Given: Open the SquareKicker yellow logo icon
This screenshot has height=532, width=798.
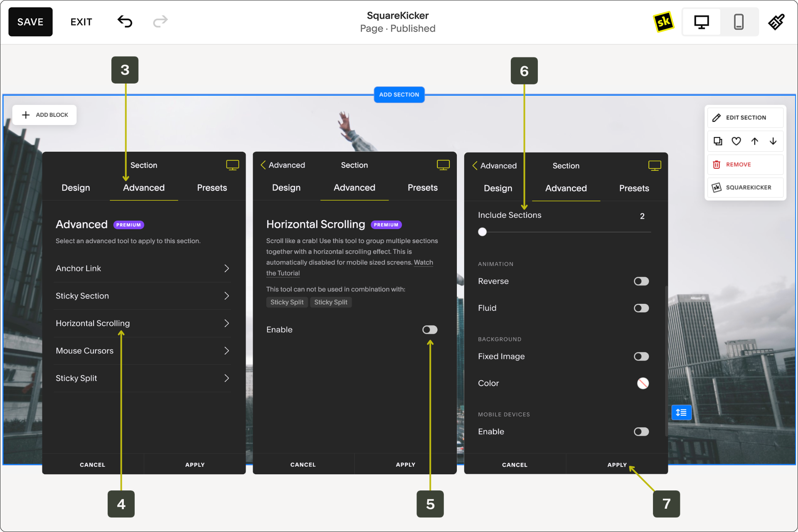Looking at the screenshot, I should tap(663, 22).
